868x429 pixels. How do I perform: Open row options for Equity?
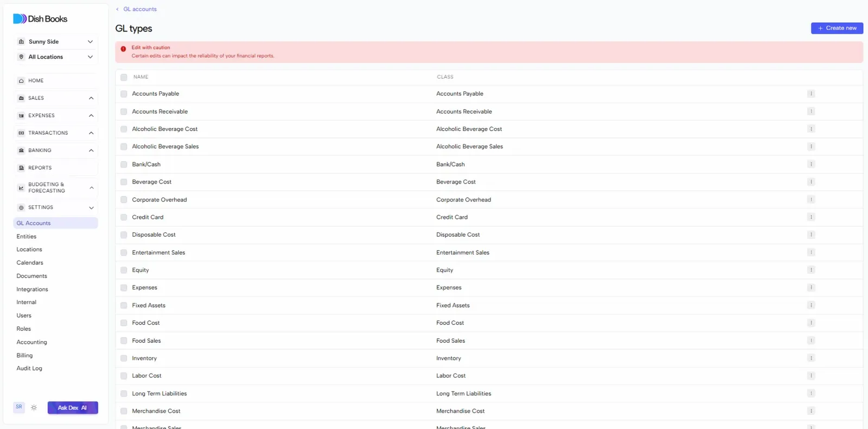(811, 270)
